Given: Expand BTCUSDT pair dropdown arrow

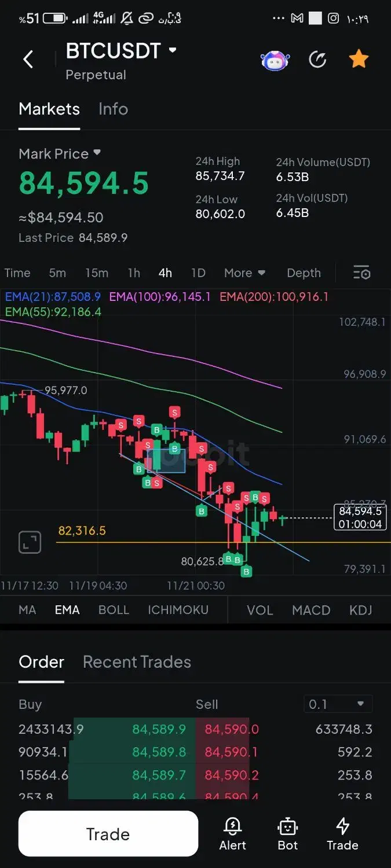Looking at the screenshot, I should click(x=173, y=50).
